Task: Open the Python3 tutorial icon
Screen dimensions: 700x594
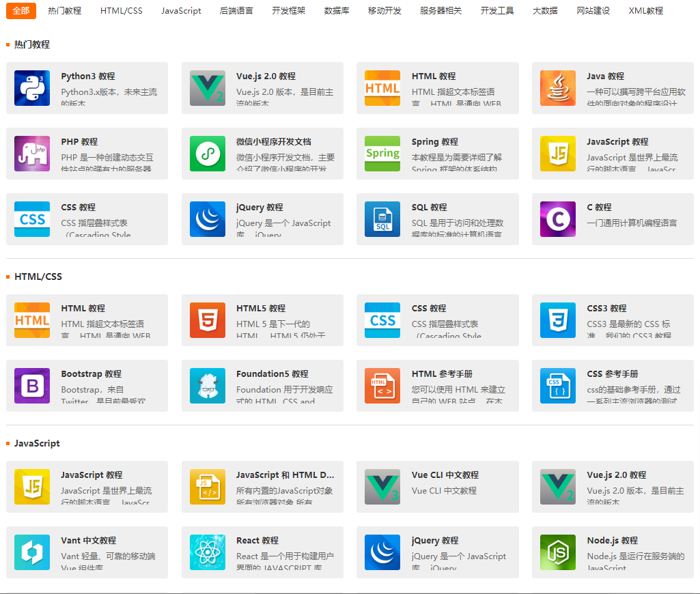Action: click(x=32, y=88)
